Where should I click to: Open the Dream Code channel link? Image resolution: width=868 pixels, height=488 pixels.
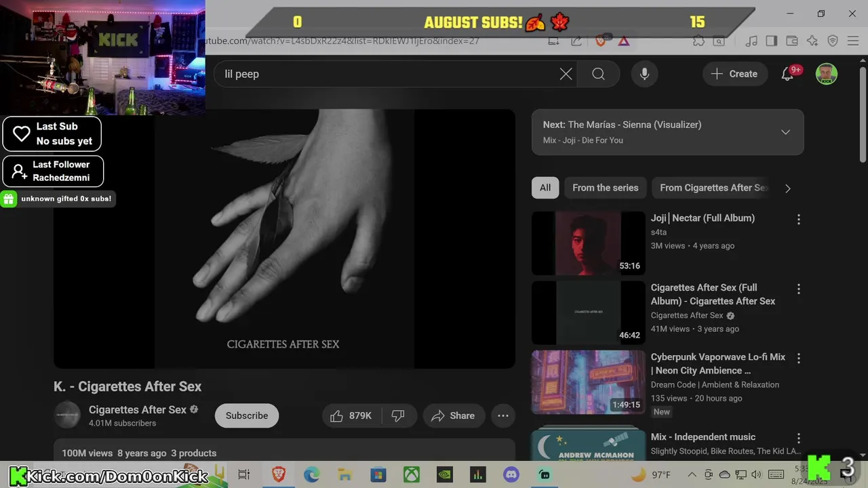click(x=715, y=384)
